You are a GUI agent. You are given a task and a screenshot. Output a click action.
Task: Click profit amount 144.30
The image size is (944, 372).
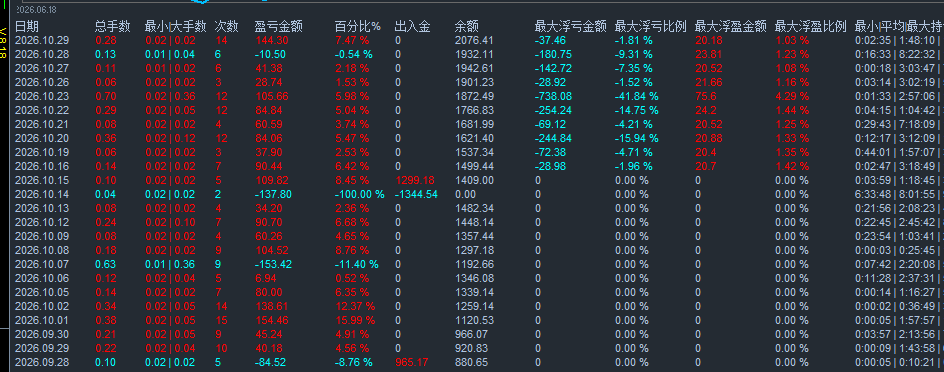[x=272, y=40]
